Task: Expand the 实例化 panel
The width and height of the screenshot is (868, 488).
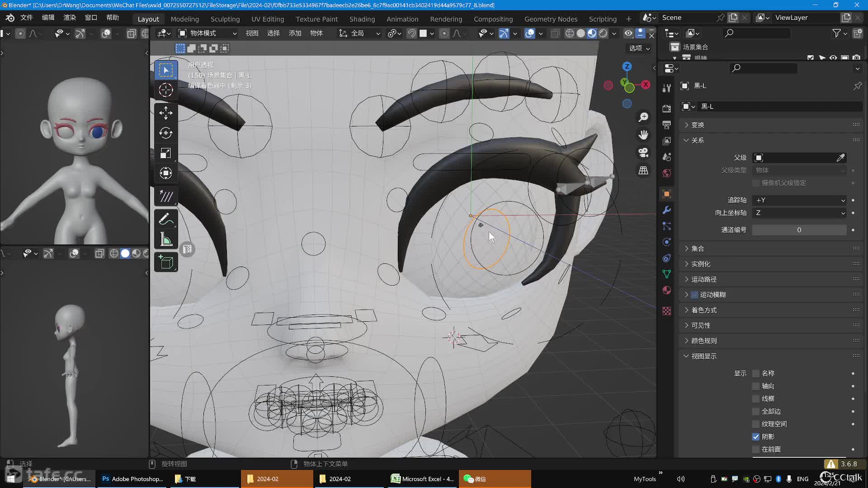Action: click(771, 264)
